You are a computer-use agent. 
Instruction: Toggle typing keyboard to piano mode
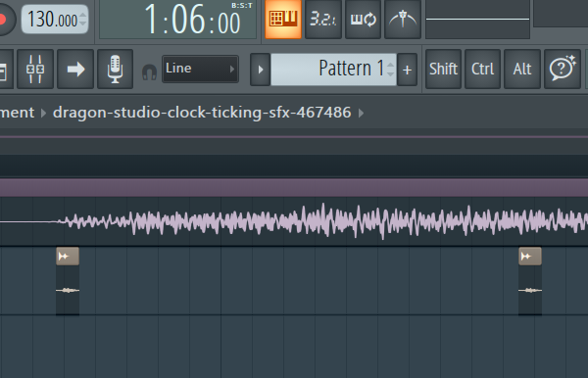[x=283, y=20]
